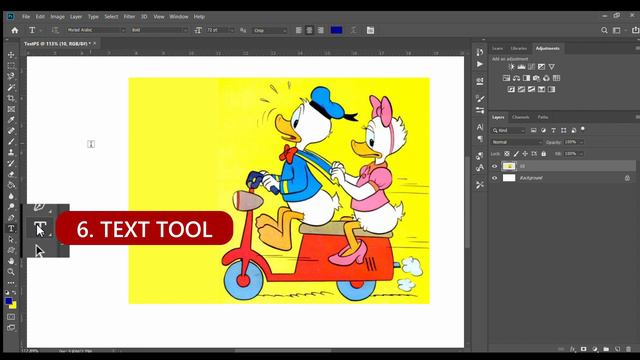Click the blue foreground color swatch
The width and height of the screenshot is (640, 360).
tap(9, 301)
